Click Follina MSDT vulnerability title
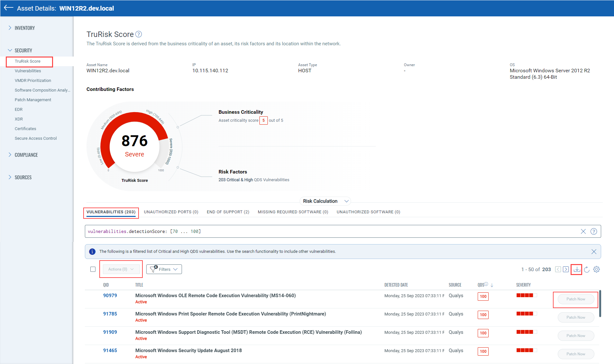614x364 pixels. click(x=248, y=332)
